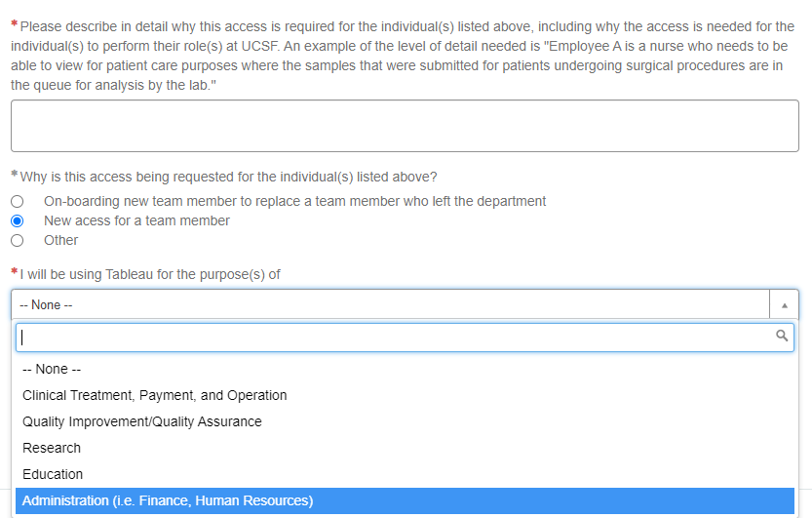Click the search magnifier icon in dropdown
Image resolution: width=812 pixels, height=518 pixels.
click(x=781, y=337)
